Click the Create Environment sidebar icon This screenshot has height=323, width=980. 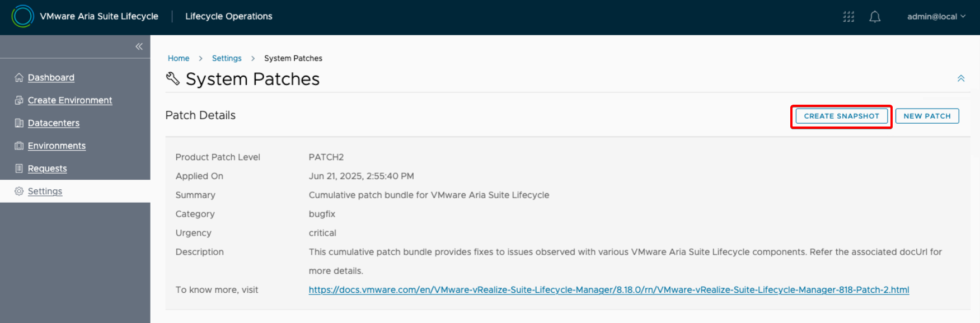[x=19, y=100]
